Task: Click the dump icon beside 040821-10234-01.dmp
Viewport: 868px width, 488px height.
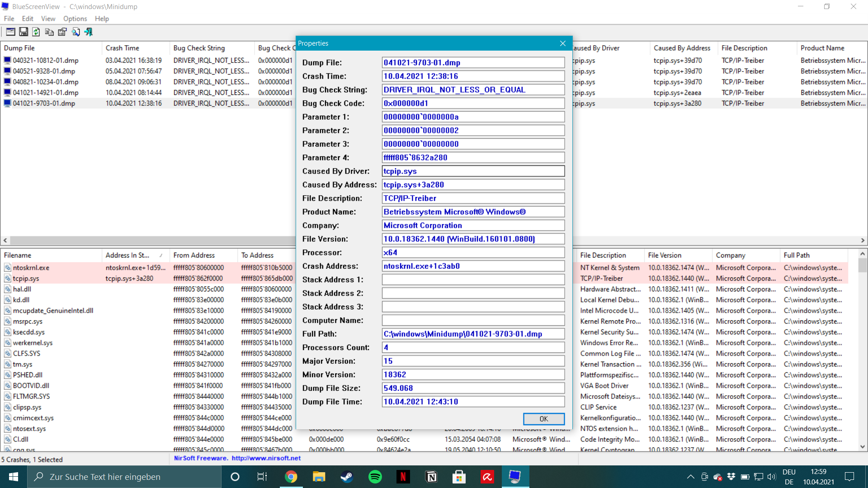Action: point(7,82)
